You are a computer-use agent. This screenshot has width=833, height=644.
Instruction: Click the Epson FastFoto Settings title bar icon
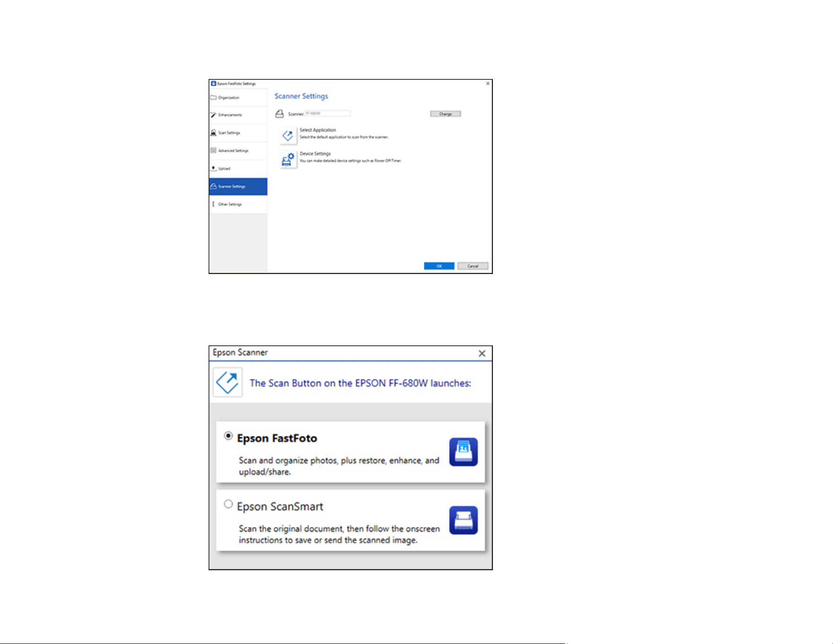pos(213,83)
